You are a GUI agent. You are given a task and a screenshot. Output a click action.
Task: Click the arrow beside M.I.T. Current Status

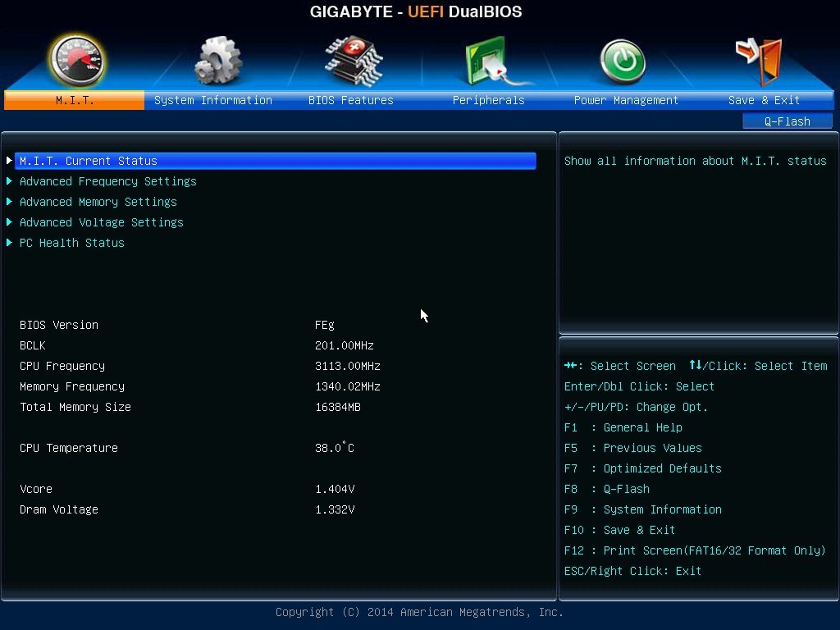pos(9,160)
